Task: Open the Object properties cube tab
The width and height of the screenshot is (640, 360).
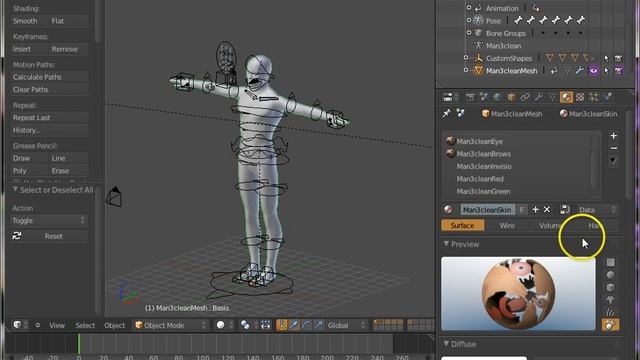Action: point(511,97)
